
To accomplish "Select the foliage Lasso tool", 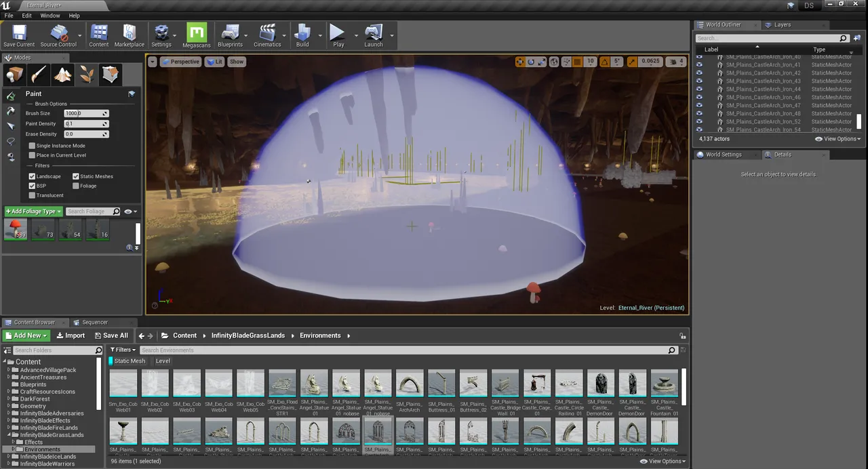I will (11, 142).
